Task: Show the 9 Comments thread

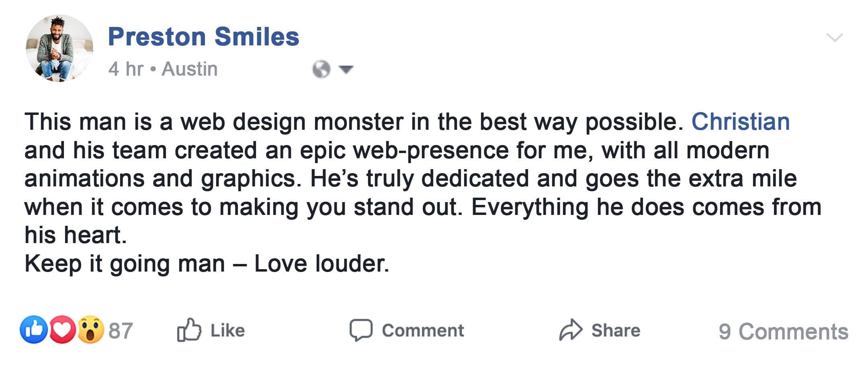Action: [x=783, y=331]
